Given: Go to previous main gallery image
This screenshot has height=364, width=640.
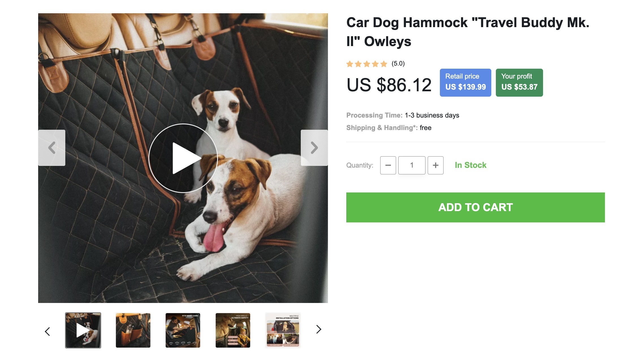Looking at the screenshot, I should (x=52, y=148).
